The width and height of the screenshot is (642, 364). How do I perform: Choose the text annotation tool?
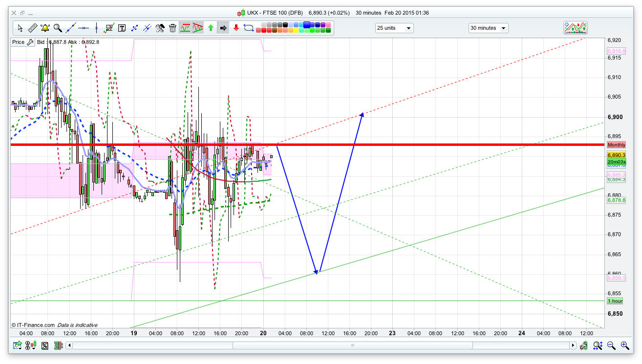(x=122, y=28)
